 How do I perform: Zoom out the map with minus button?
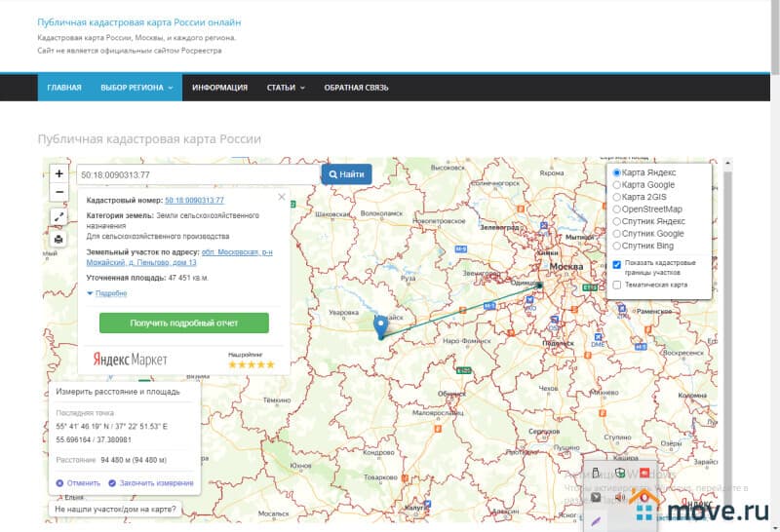click(59, 192)
